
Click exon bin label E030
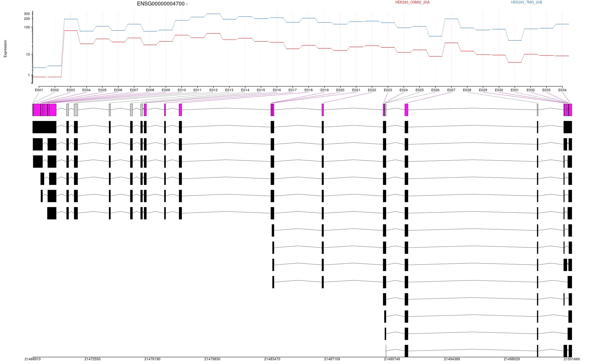click(x=499, y=90)
